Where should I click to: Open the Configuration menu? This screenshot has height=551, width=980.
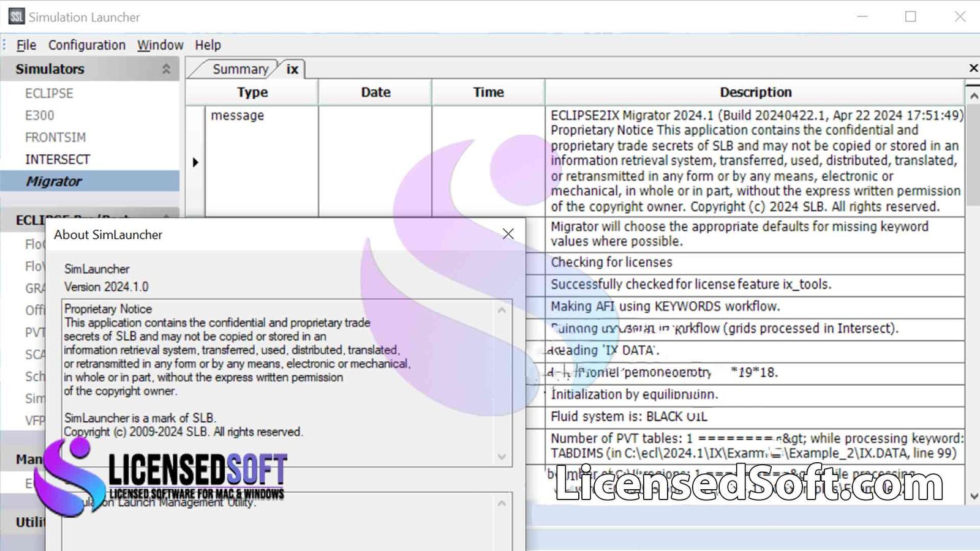tap(86, 45)
